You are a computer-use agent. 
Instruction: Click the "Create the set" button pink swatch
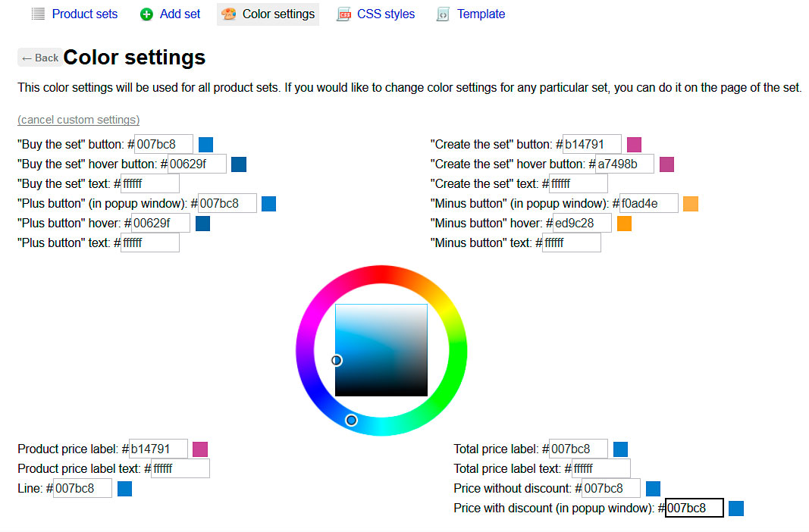click(x=634, y=145)
